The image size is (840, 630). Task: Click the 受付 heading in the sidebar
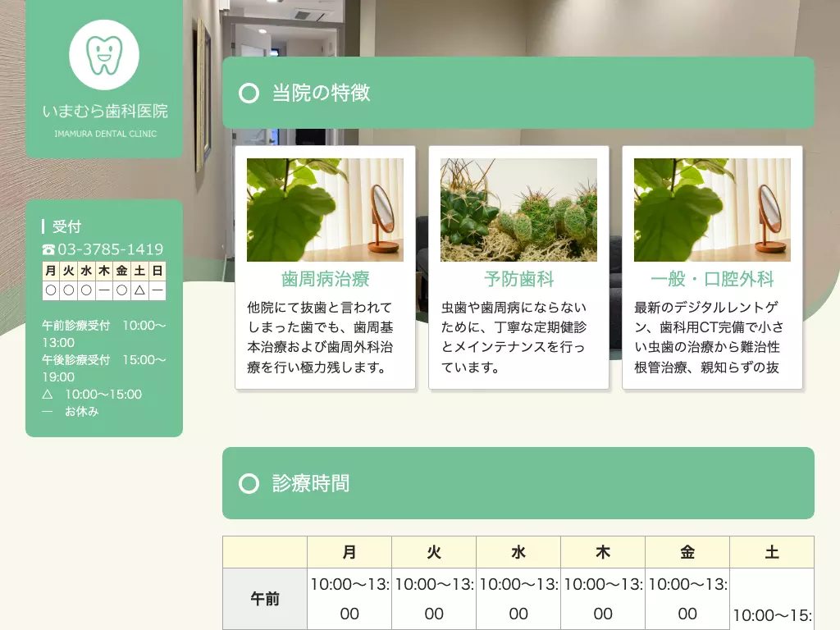pos(66,226)
